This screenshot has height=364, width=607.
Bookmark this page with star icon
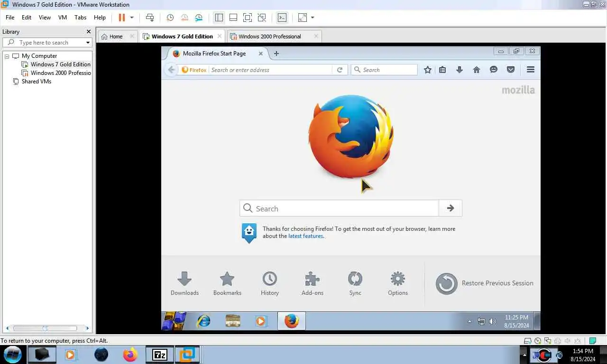click(x=427, y=70)
